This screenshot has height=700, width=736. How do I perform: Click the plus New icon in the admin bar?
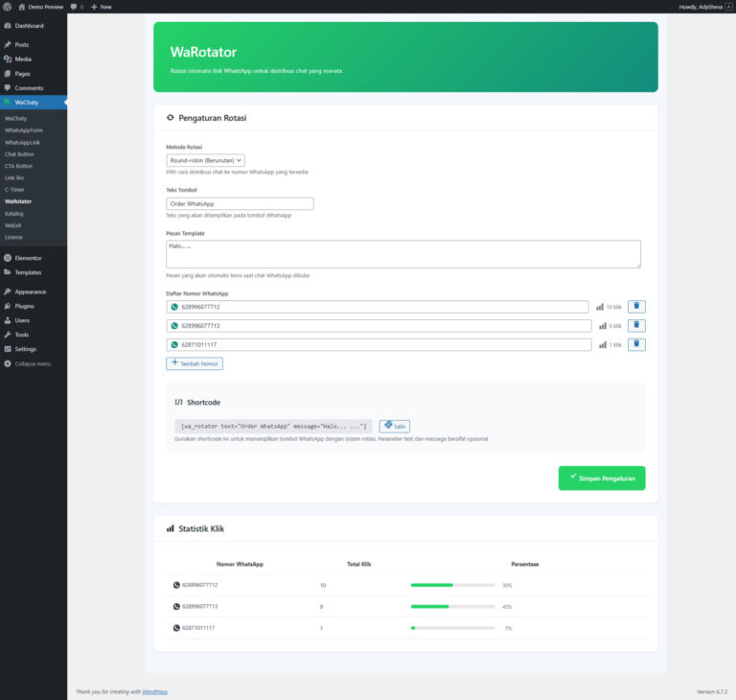click(94, 7)
